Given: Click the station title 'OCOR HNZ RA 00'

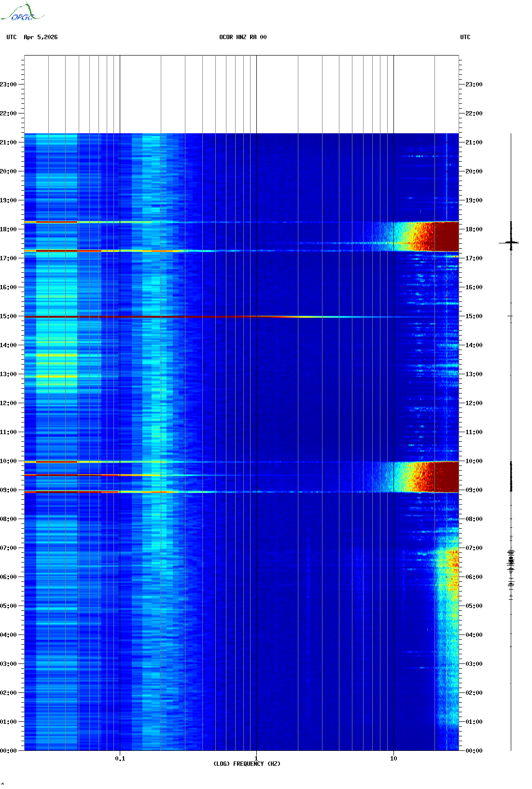Looking at the screenshot, I should click(x=243, y=37).
